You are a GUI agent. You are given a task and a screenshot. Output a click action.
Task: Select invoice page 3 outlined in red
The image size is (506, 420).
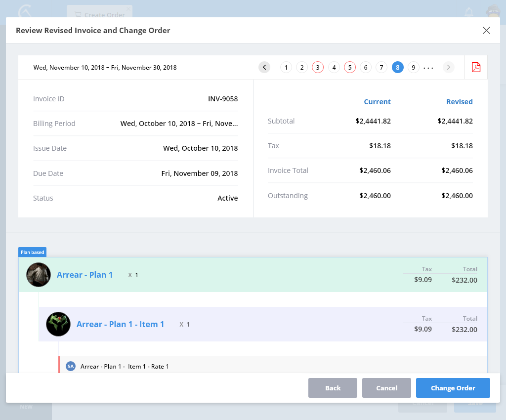click(x=318, y=67)
